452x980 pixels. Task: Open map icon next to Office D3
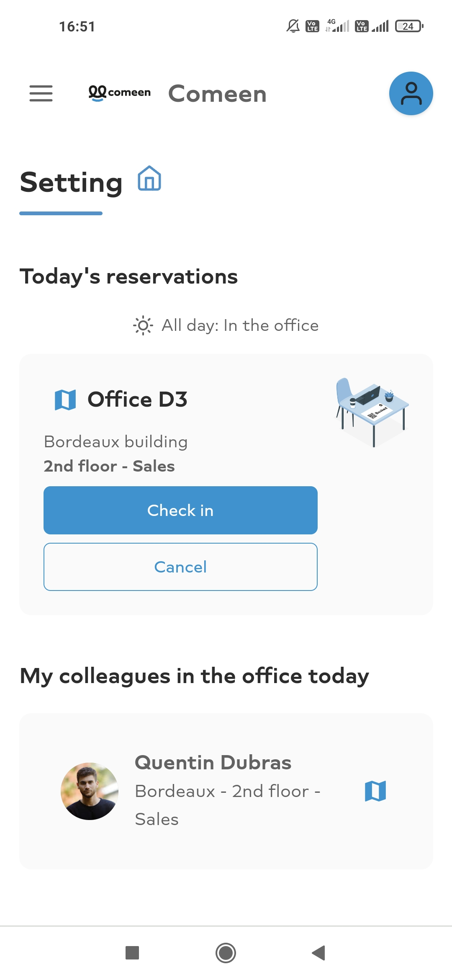tap(65, 400)
